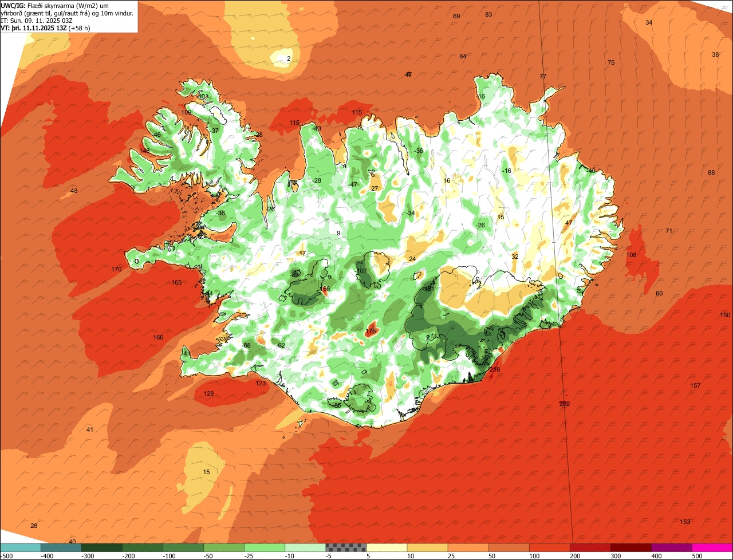Click the value "69" on the map
Viewport: 733px width, 560px height.
[456, 16]
